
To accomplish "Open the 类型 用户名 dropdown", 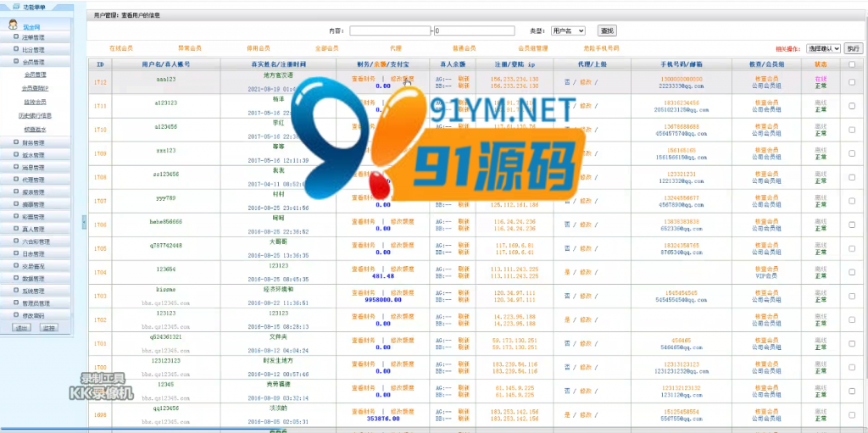I will click(567, 31).
